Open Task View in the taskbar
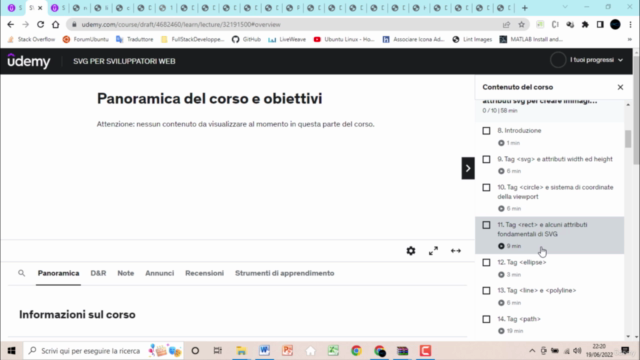640x360 pixels. 218,351
